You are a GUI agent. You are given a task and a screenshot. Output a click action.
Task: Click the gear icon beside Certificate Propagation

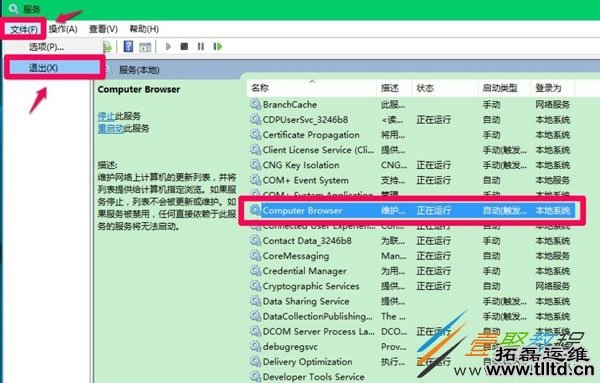(255, 134)
